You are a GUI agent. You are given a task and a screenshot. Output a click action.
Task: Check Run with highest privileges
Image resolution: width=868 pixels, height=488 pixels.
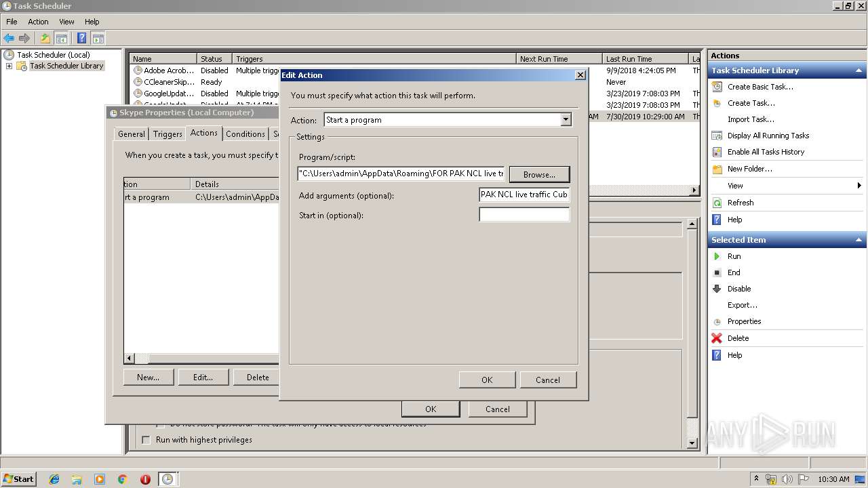tap(146, 440)
